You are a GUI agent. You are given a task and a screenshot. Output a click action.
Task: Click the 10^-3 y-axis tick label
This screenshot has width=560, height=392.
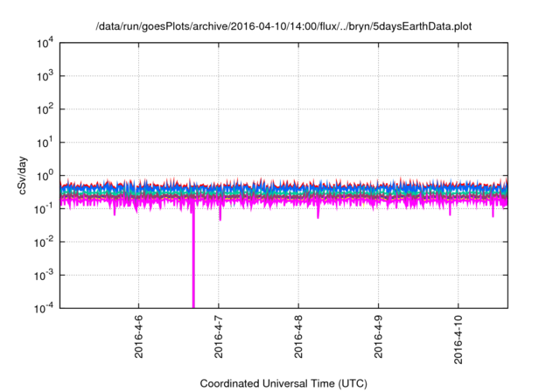coord(44,276)
